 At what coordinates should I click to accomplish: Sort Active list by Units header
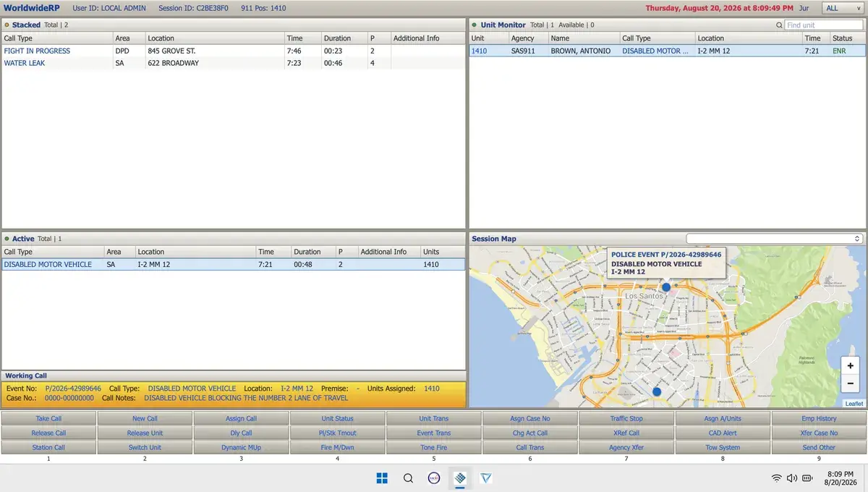(443, 252)
